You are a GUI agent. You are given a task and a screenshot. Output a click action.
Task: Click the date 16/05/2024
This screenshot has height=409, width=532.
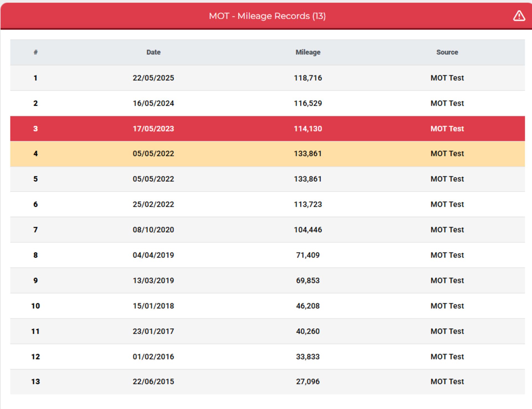click(x=153, y=103)
